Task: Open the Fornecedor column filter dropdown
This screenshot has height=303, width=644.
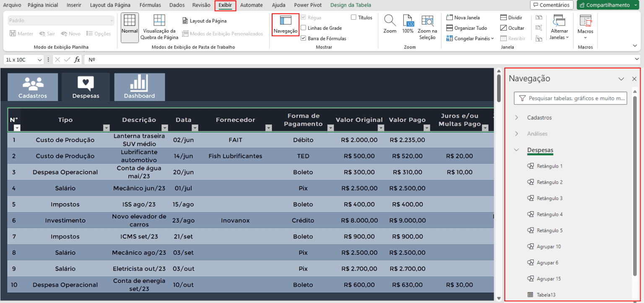Action: [268, 128]
